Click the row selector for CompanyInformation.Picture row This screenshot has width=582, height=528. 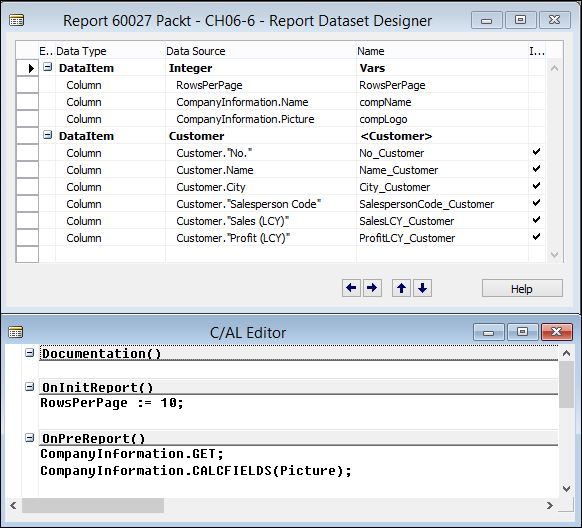27,119
